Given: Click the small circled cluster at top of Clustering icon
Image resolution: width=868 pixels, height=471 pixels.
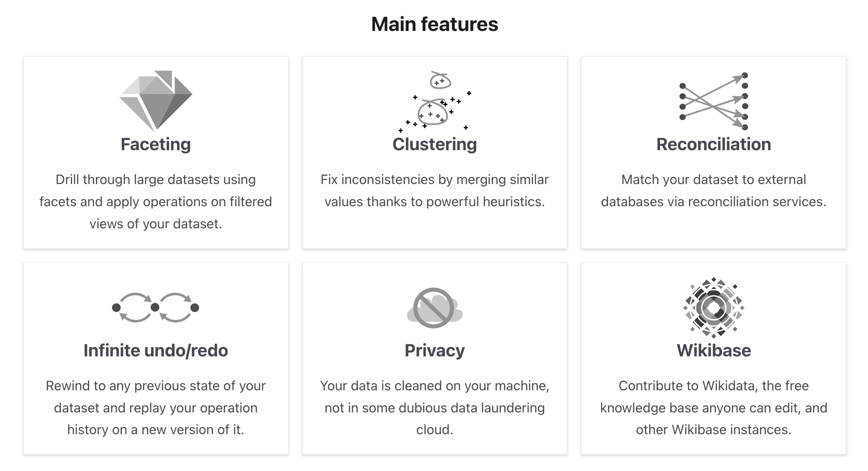Looking at the screenshot, I should click(x=440, y=80).
